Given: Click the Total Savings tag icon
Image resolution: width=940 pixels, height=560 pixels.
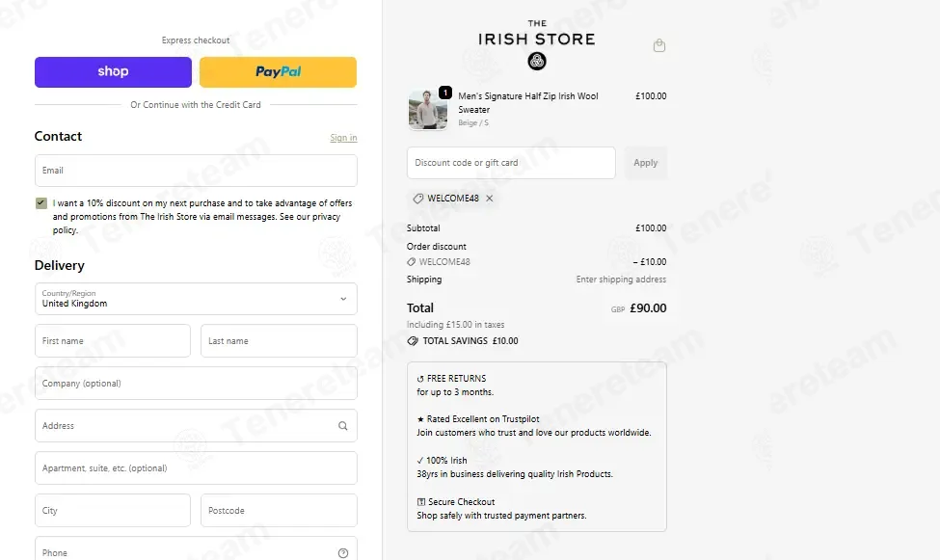Looking at the screenshot, I should pyautogui.click(x=413, y=340).
